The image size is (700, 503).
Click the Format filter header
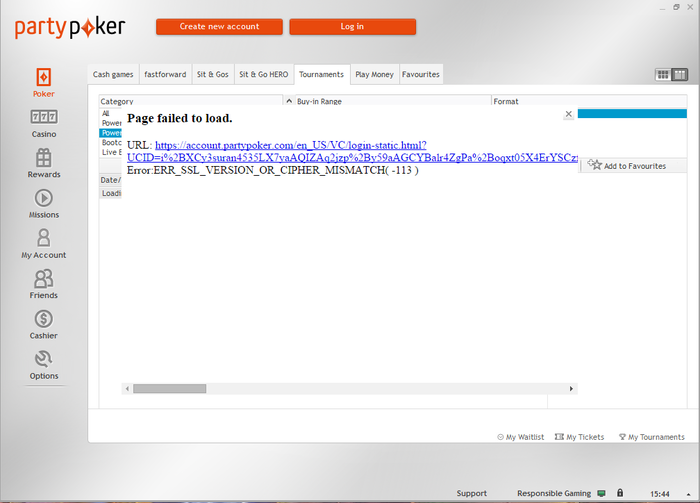click(x=589, y=101)
